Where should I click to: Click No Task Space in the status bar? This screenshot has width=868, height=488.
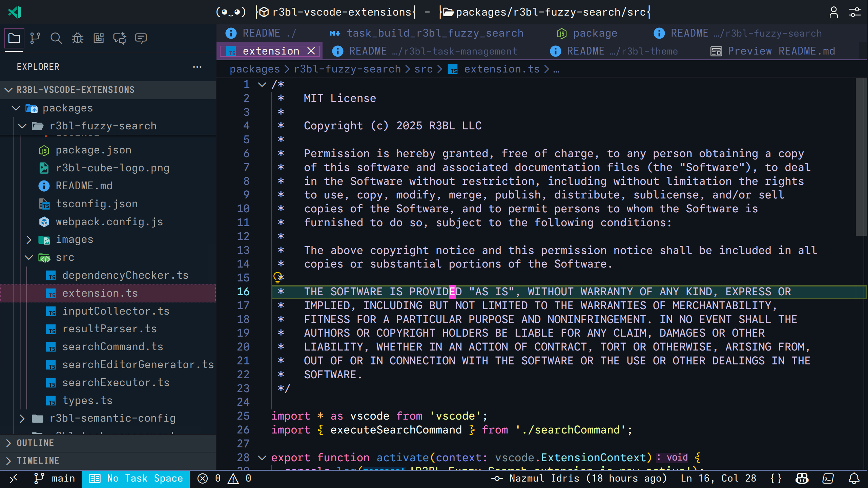point(136,478)
